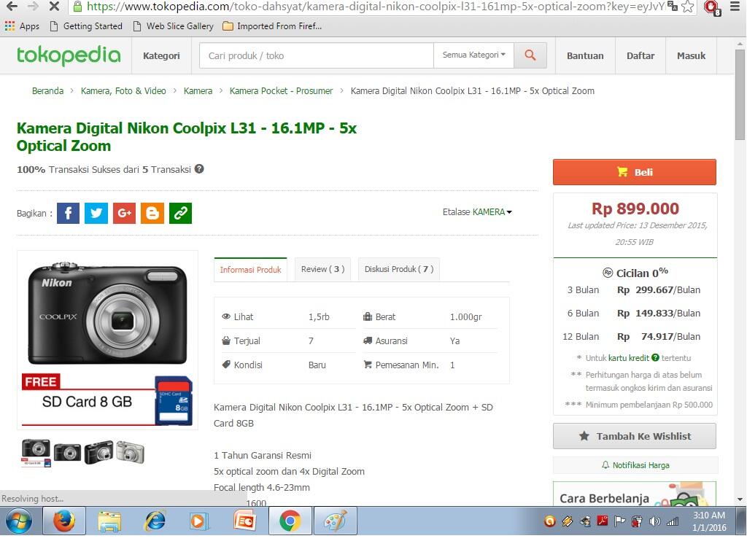Open Kamera, Foto & Video breadcrumb
747x560 pixels.
click(x=123, y=91)
